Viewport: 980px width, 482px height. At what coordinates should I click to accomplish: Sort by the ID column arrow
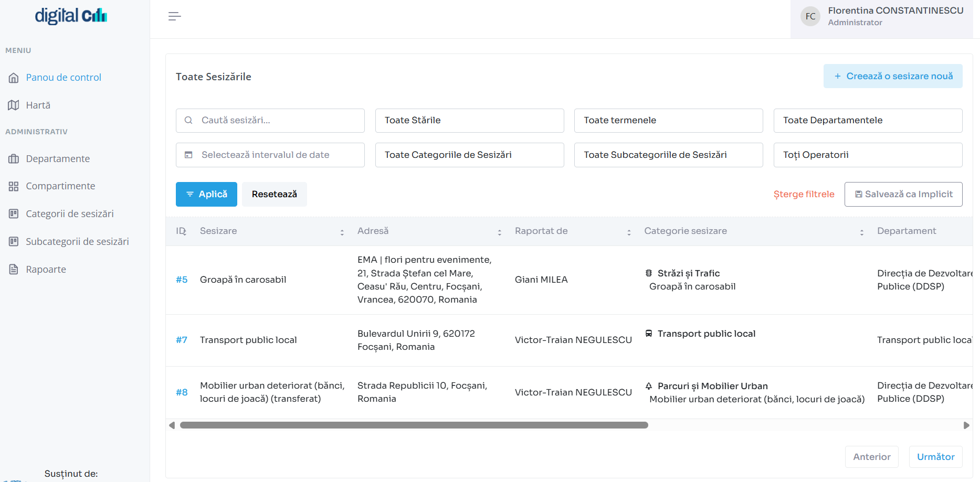pos(185,232)
